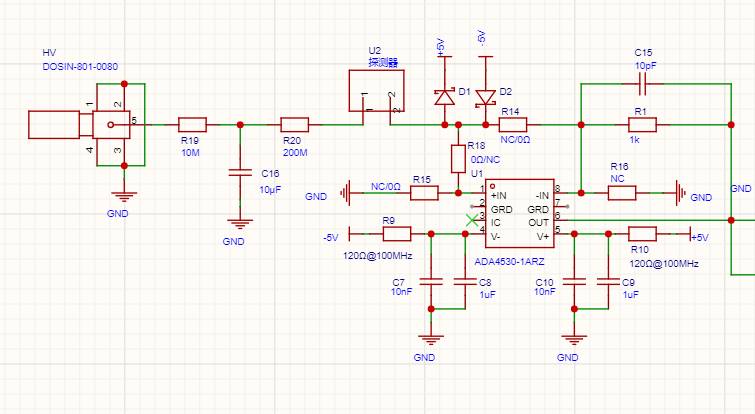
Task: Click the junction dot joining D1 and R18
Action: tap(458, 125)
